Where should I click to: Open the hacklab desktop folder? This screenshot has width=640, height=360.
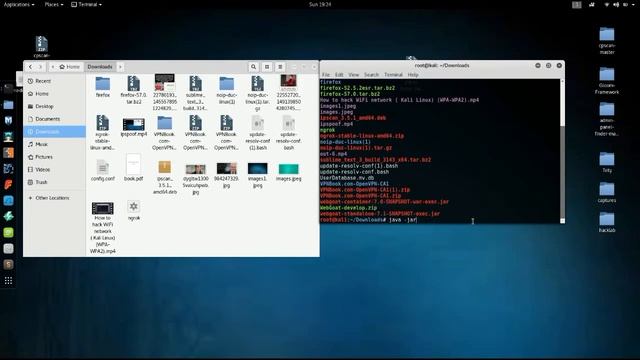tap(607, 222)
